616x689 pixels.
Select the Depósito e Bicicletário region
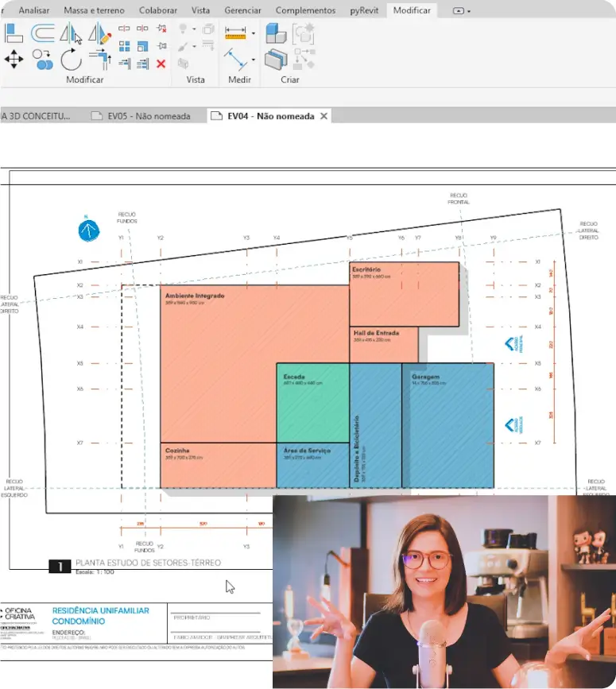(x=376, y=425)
